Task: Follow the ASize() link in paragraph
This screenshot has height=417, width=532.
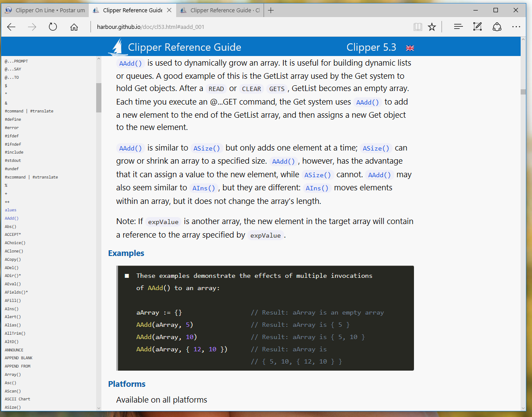Action: (208, 148)
